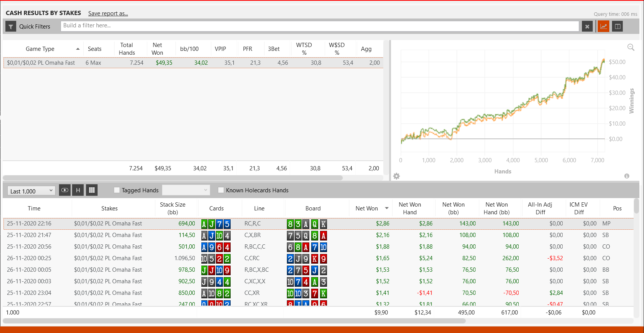Click the 1.096,50 stack size value
This screenshot has width=644, height=333.
point(185,258)
